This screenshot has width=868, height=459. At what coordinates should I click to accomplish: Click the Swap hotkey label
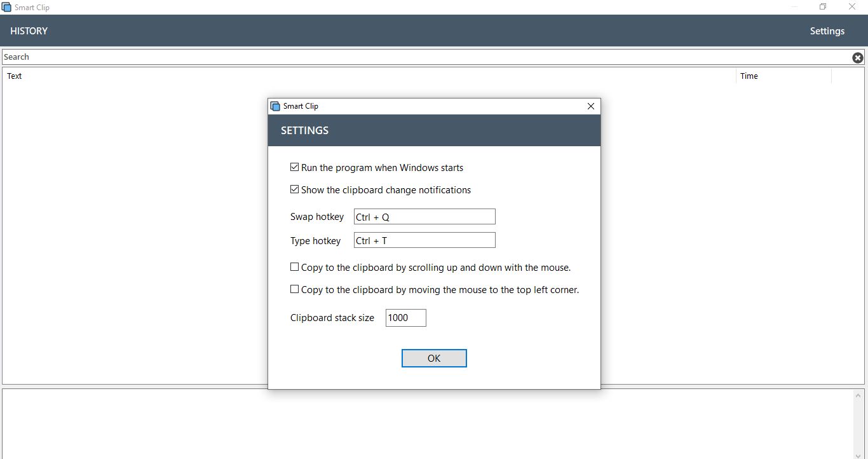(x=317, y=217)
